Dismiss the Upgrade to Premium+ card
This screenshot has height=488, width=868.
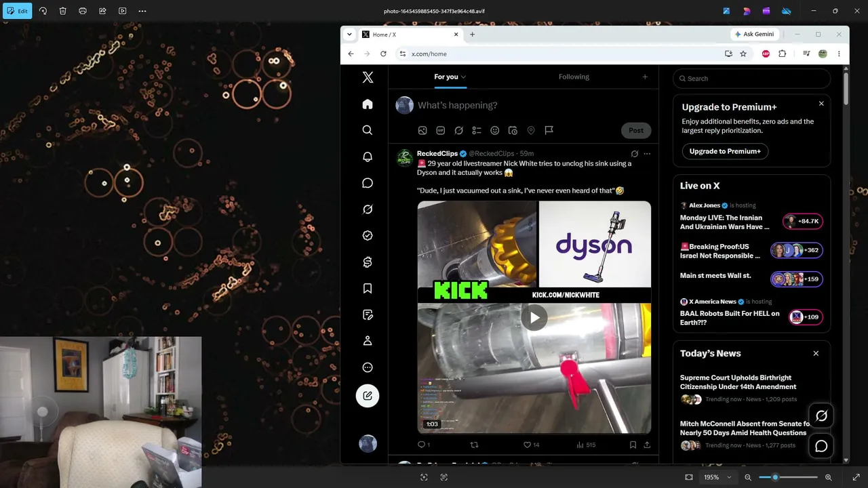pyautogui.click(x=821, y=104)
